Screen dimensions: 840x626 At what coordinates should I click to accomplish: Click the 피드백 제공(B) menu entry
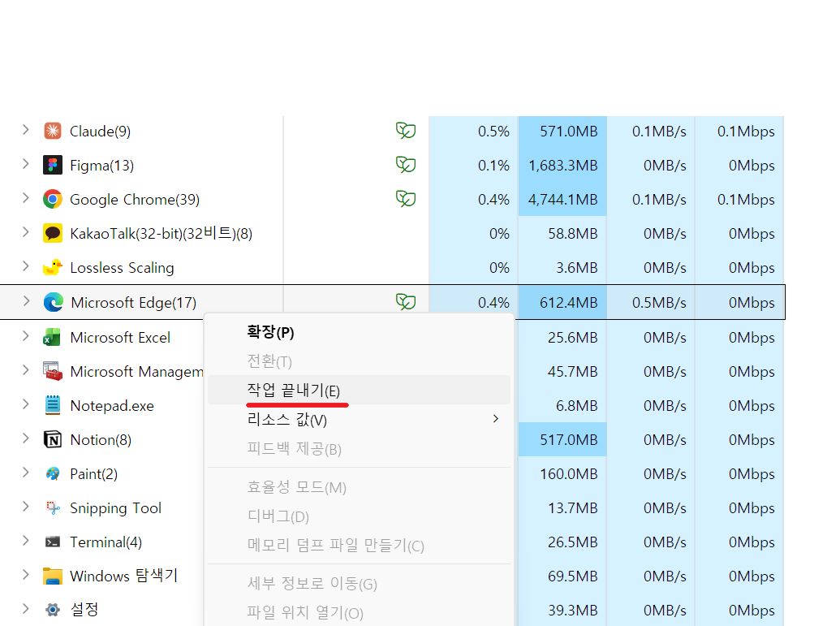pos(359,448)
